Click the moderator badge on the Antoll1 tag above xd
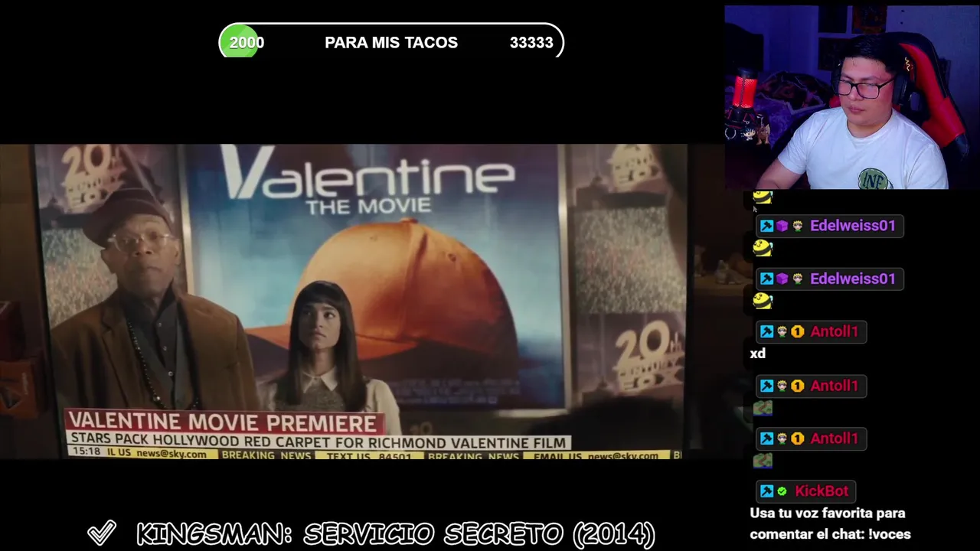The height and width of the screenshot is (551, 980). coord(766,332)
